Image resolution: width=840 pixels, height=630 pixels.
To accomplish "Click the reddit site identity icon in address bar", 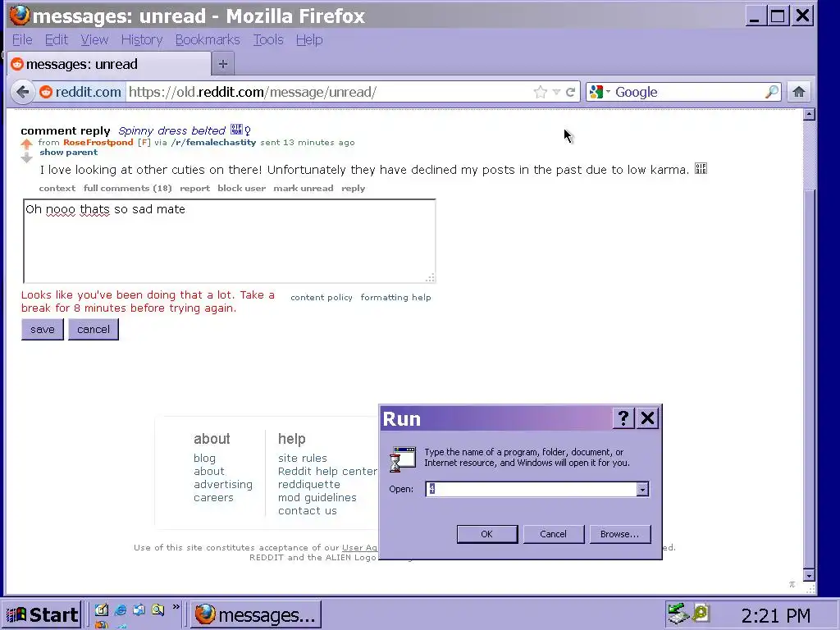I will pyautogui.click(x=80, y=92).
